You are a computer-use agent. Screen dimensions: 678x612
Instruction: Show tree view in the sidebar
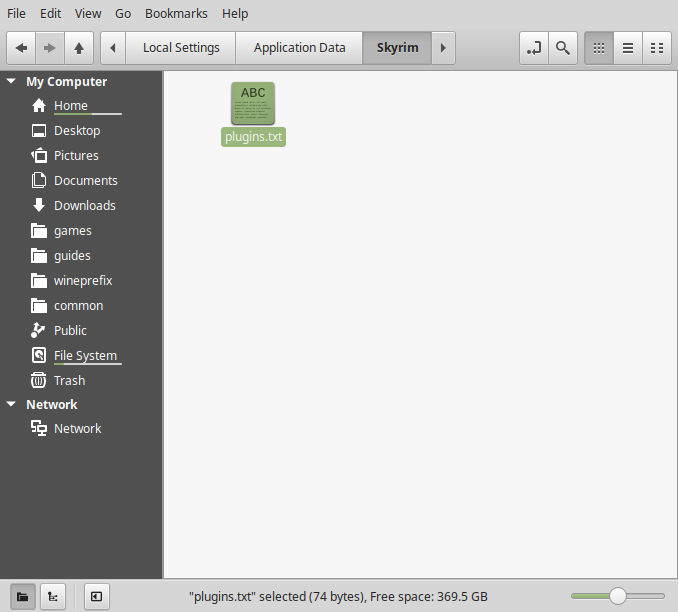(53, 597)
